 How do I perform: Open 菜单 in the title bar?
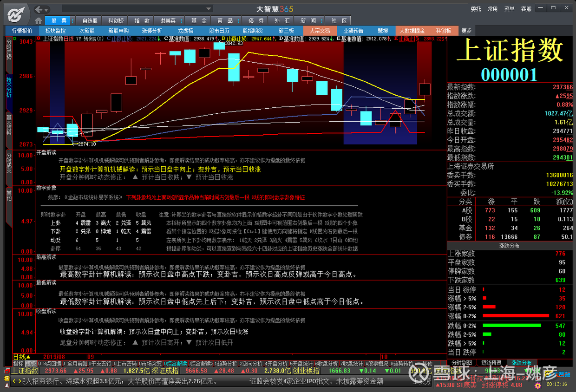point(509,9)
